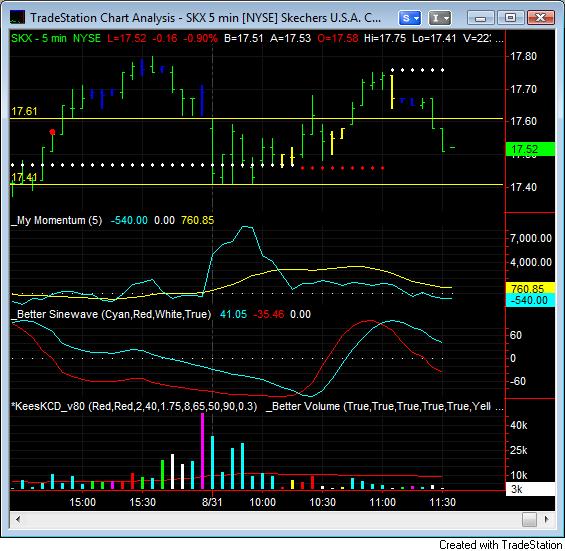Minimize the Chart Analysis window
The height and width of the screenshot is (551, 565).
481,18
